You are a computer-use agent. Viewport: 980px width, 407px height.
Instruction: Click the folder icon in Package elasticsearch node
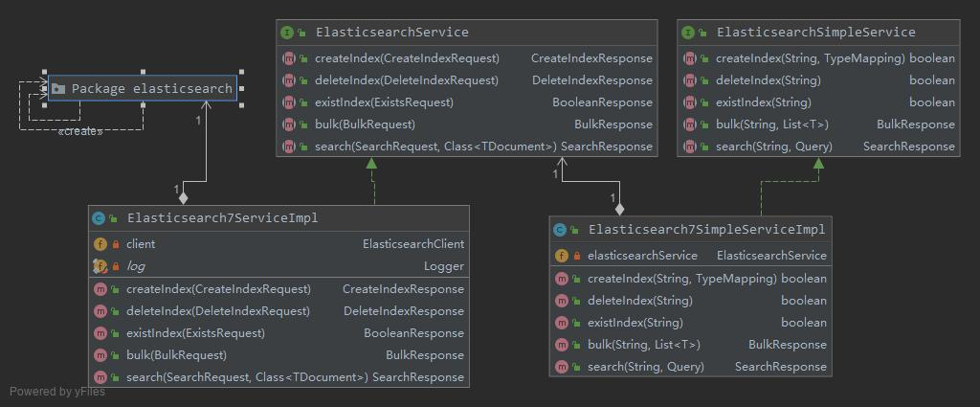[58, 89]
